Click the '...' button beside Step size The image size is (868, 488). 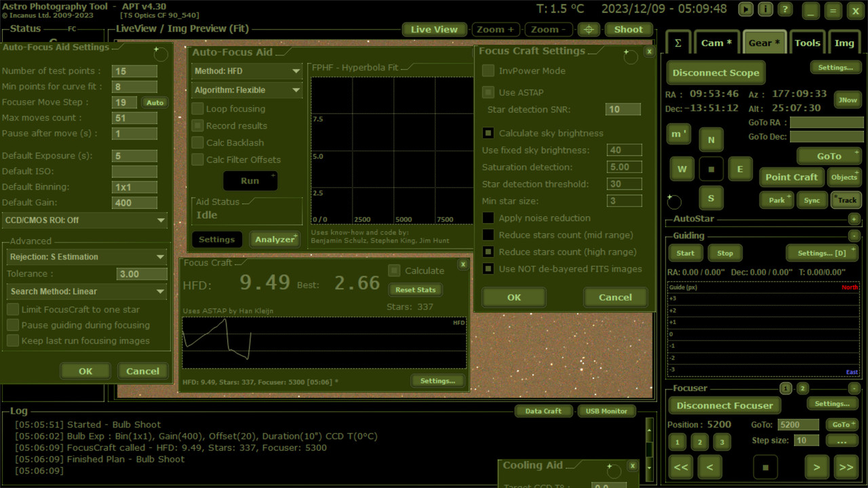click(842, 441)
